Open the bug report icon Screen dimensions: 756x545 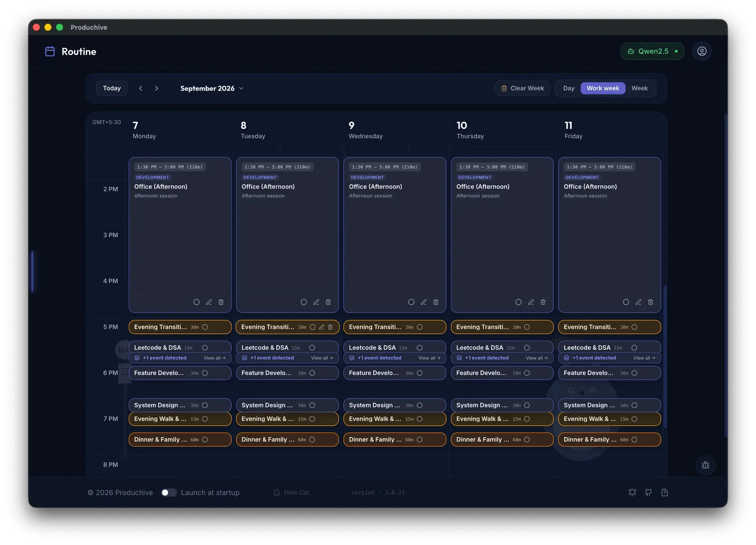click(705, 465)
